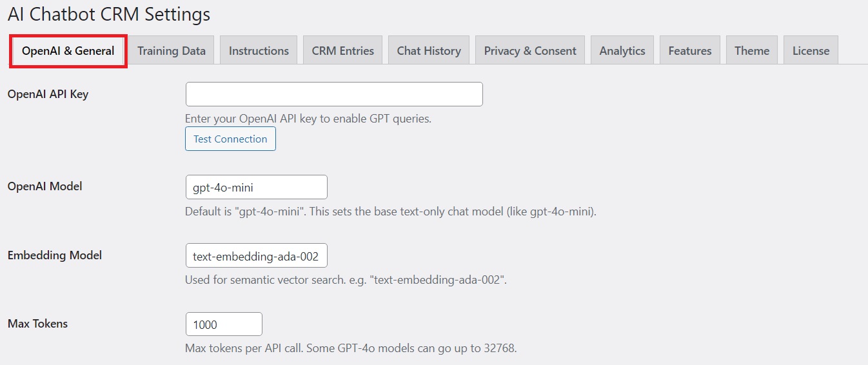Open the Theme tab
This screenshot has width=868, height=365.
click(752, 51)
